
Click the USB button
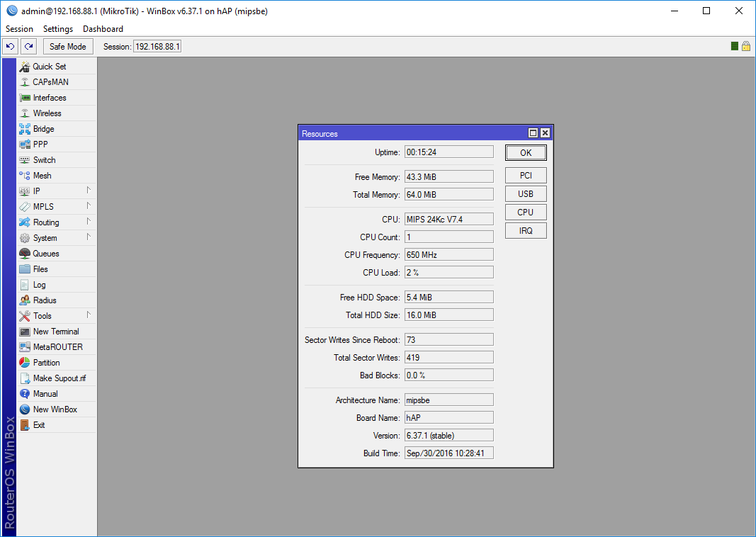(x=526, y=194)
